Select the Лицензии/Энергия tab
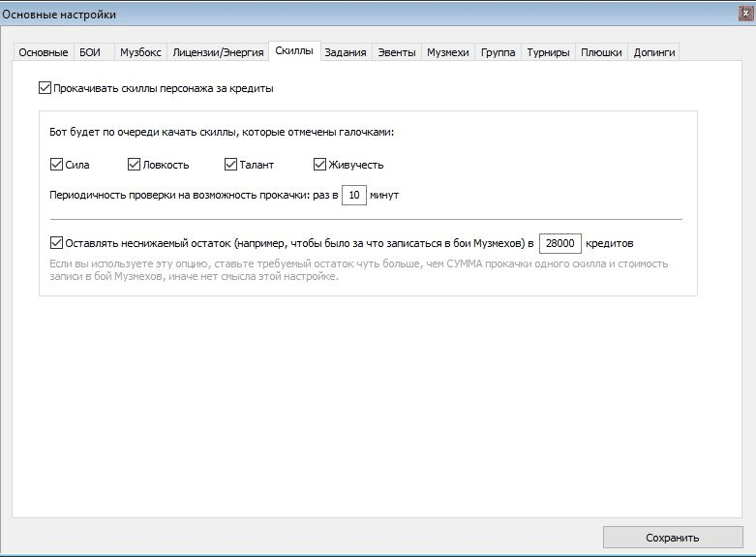756x557 pixels. point(218,52)
